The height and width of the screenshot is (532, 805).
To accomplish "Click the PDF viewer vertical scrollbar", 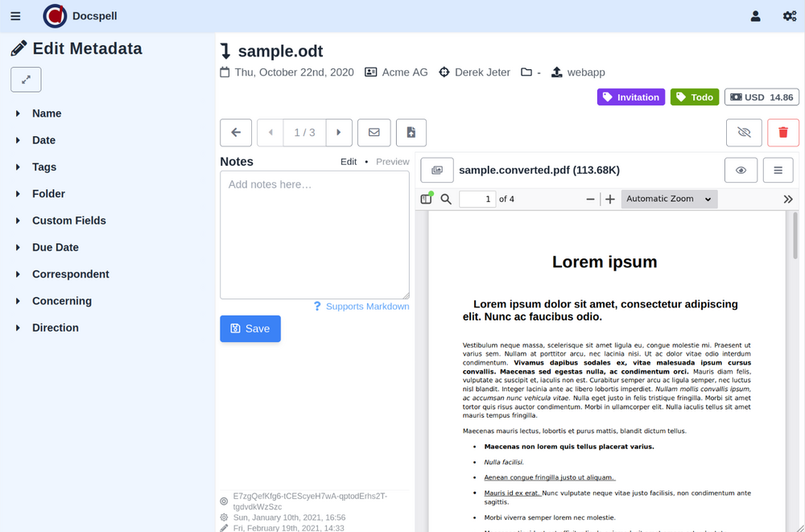I will point(795,241).
